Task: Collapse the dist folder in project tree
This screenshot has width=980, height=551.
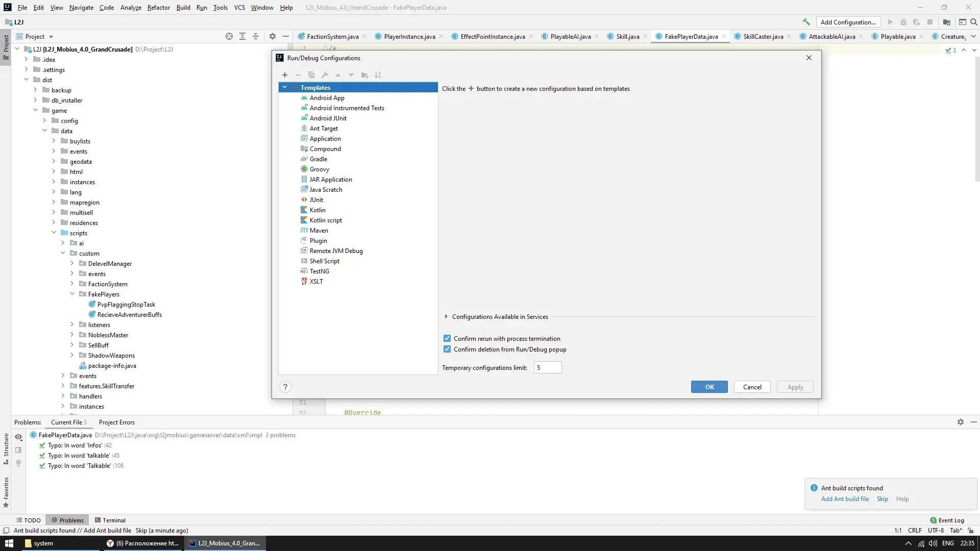Action: tap(26, 80)
